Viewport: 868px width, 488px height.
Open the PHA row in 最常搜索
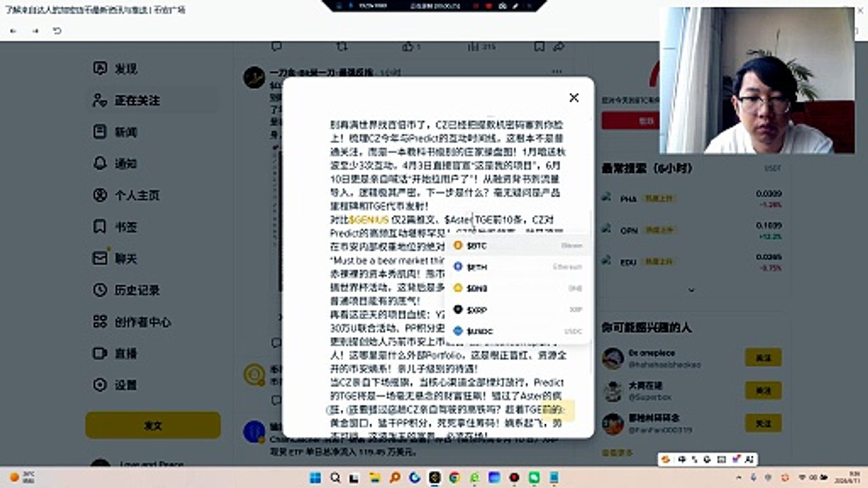click(x=692, y=199)
